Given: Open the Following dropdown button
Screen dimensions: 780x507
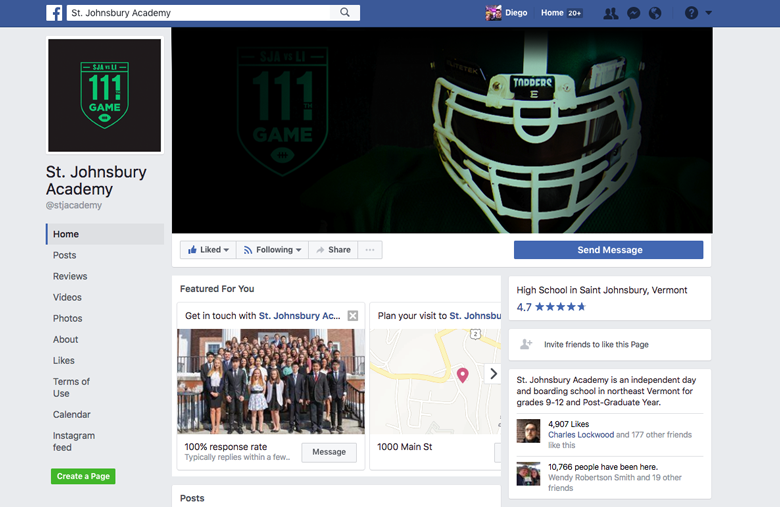Looking at the screenshot, I should (x=273, y=250).
